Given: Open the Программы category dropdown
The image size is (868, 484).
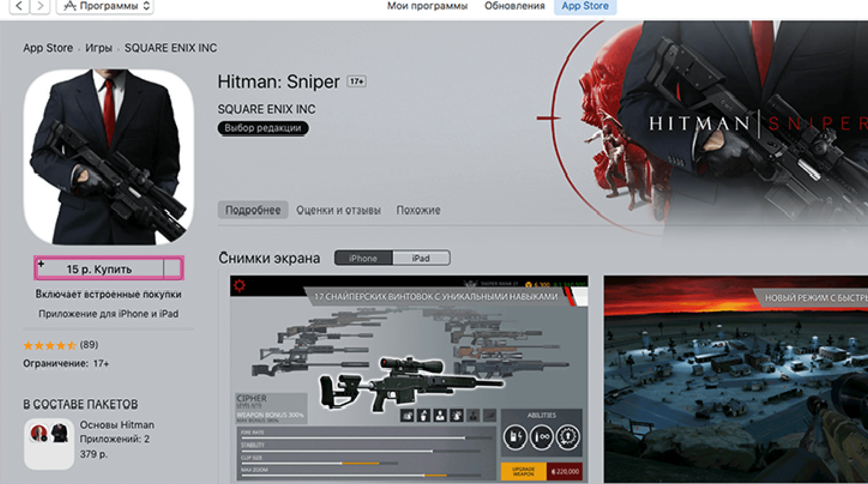Looking at the screenshot, I should (x=105, y=6).
